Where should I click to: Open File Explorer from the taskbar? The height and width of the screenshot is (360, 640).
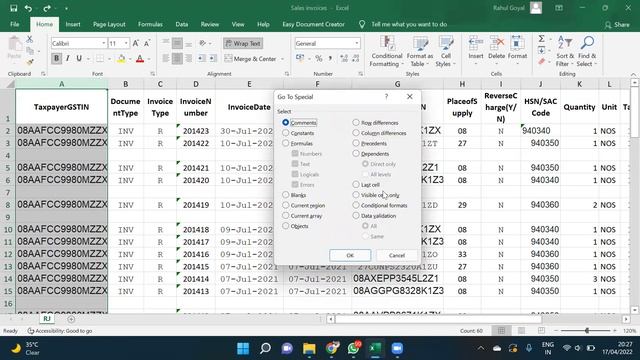click(x=309, y=349)
